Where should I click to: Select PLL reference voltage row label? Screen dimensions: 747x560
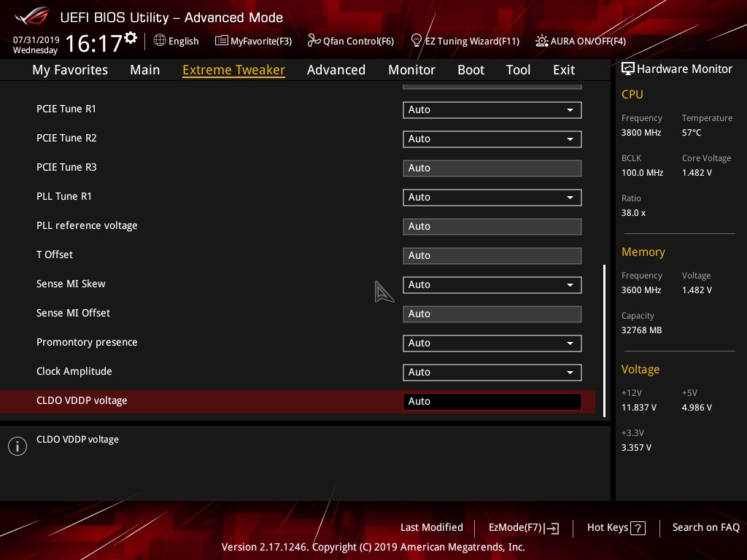coord(87,226)
